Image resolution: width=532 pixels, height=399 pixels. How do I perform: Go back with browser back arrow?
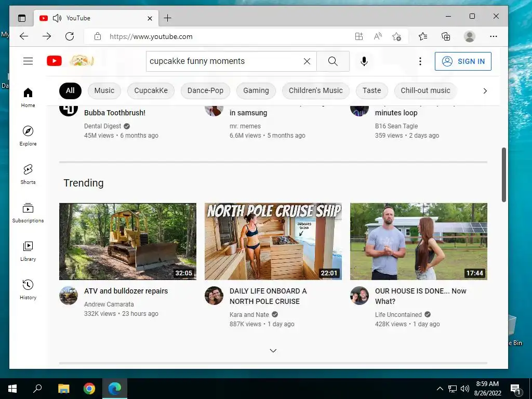(24, 36)
